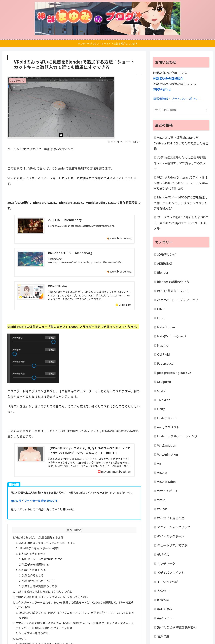
Task: Open recent post about ステマ規制対策
Action: pos(181,163)
